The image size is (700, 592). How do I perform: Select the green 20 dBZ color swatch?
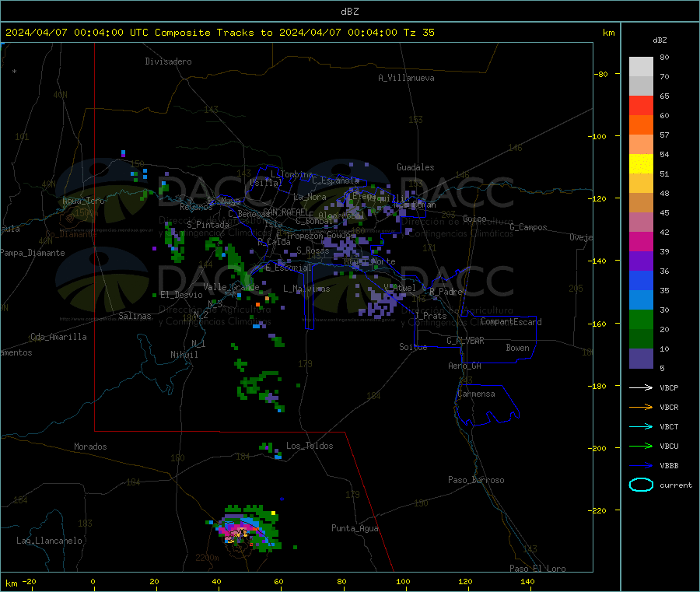(x=641, y=319)
